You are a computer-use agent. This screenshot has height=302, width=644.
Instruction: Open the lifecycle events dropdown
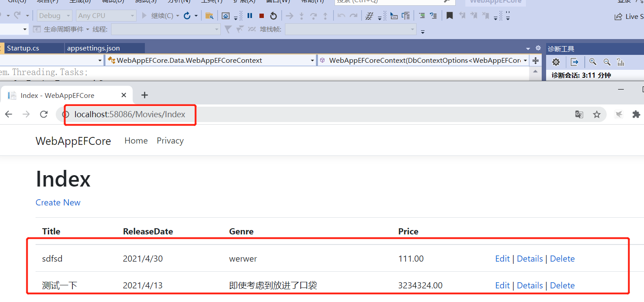click(61, 29)
